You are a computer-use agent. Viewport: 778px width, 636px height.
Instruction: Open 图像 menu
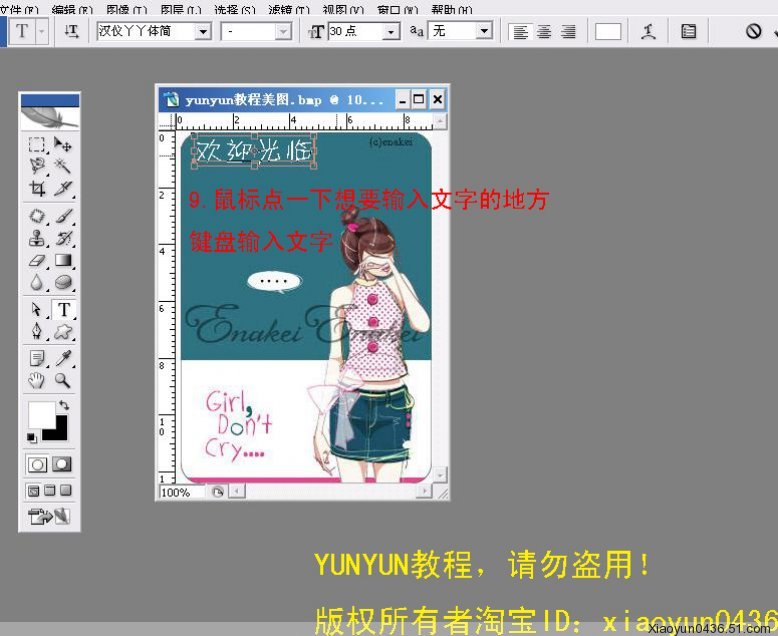[127, 9]
